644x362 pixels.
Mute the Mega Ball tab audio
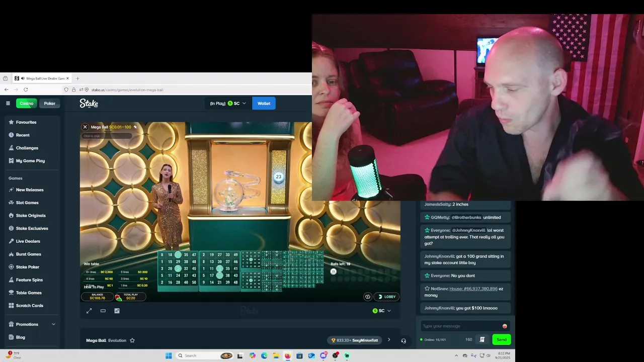[23, 78]
